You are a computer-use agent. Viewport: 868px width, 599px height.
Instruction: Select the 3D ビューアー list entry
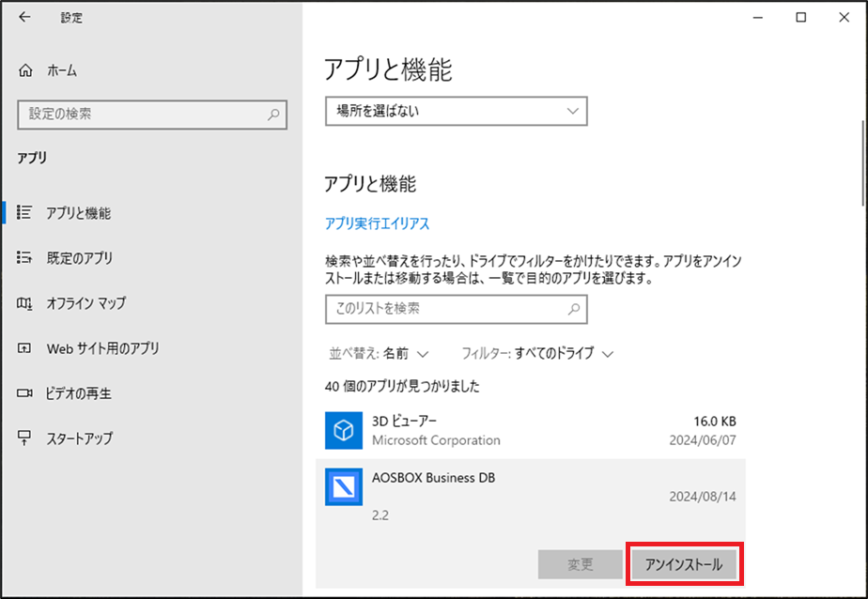tap(531, 430)
